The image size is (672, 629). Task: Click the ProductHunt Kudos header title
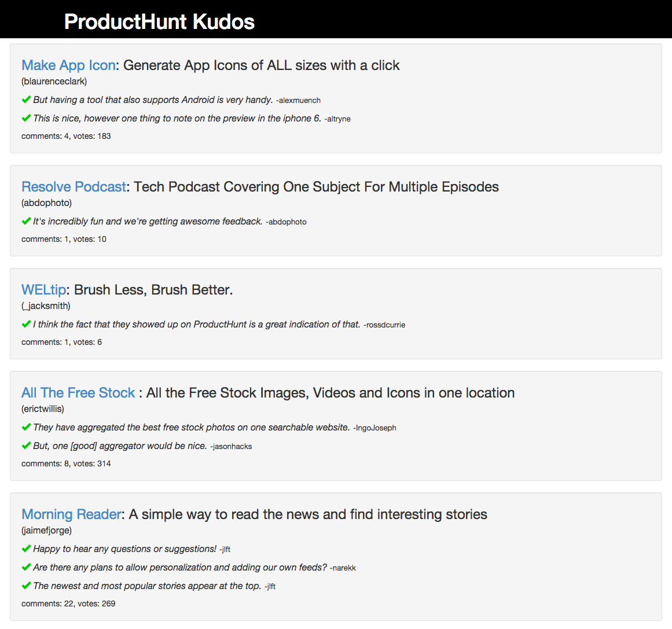159,21
